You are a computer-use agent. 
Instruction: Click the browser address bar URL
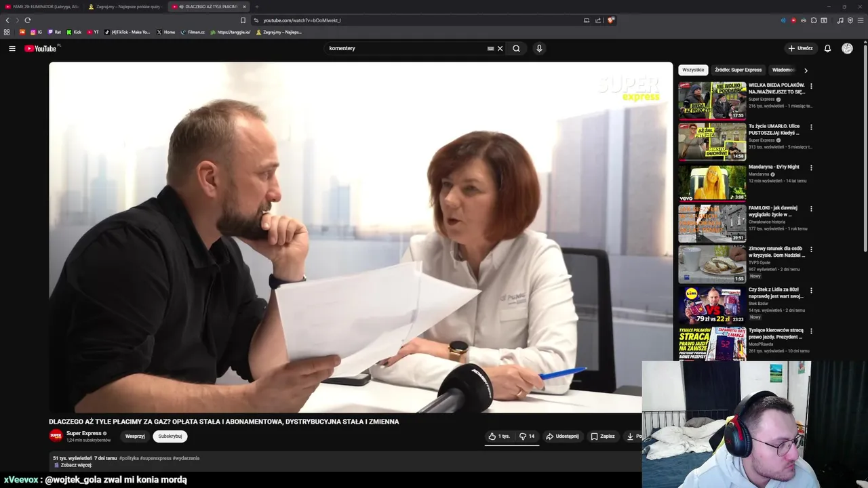(x=302, y=20)
